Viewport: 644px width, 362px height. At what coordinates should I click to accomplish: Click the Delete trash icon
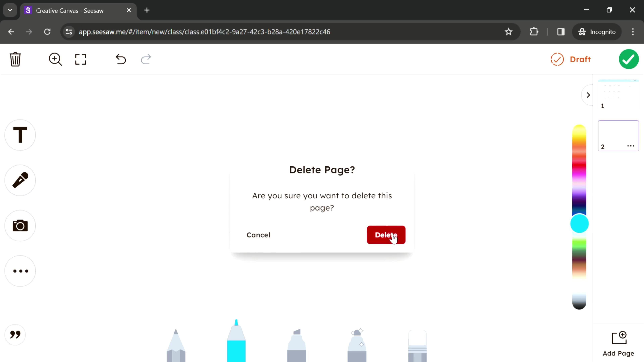[x=15, y=59]
